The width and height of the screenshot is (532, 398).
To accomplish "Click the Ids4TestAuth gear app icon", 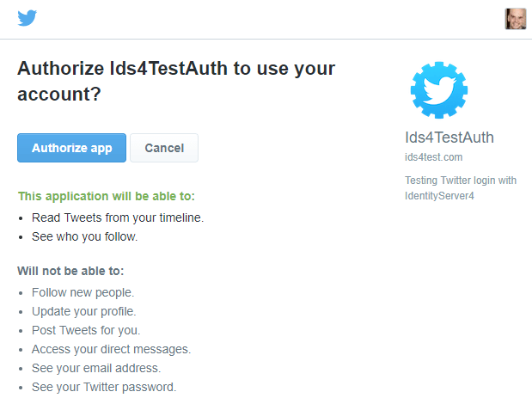I will click(x=439, y=90).
